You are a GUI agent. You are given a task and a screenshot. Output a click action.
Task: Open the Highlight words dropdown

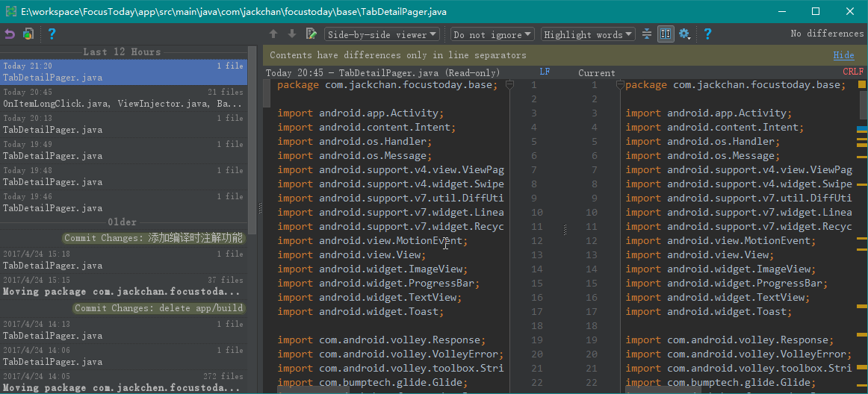588,34
